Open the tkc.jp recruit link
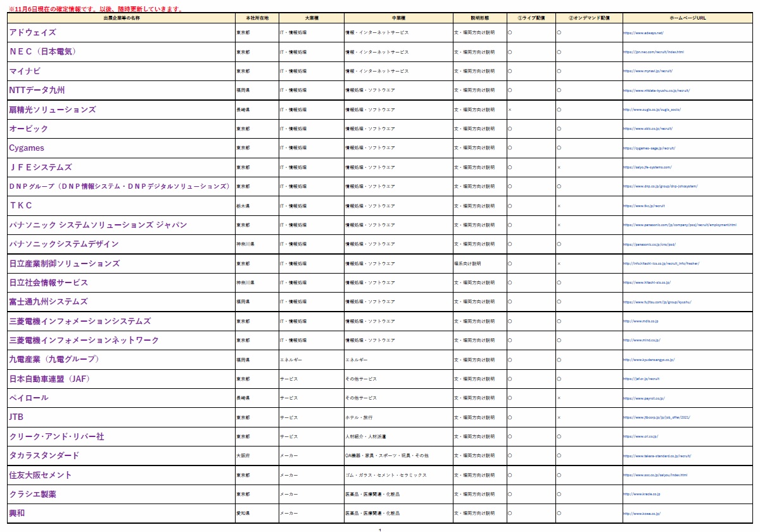 pyautogui.click(x=644, y=206)
